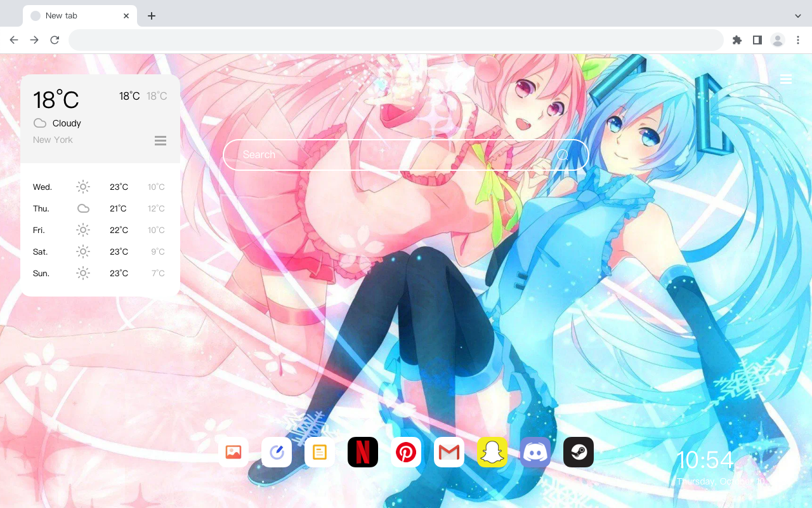The height and width of the screenshot is (508, 812).
Task: Click the cloud icon beside Cloudy
Action: click(40, 123)
